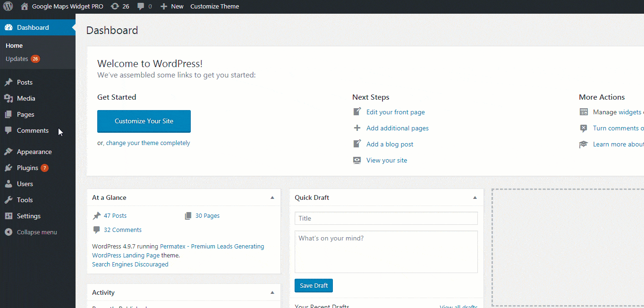Viewport: 644px width, 308px height.
Task: Click plus icon beside Add additional pages
Action: pyautogui.click(x=357, y=128)
